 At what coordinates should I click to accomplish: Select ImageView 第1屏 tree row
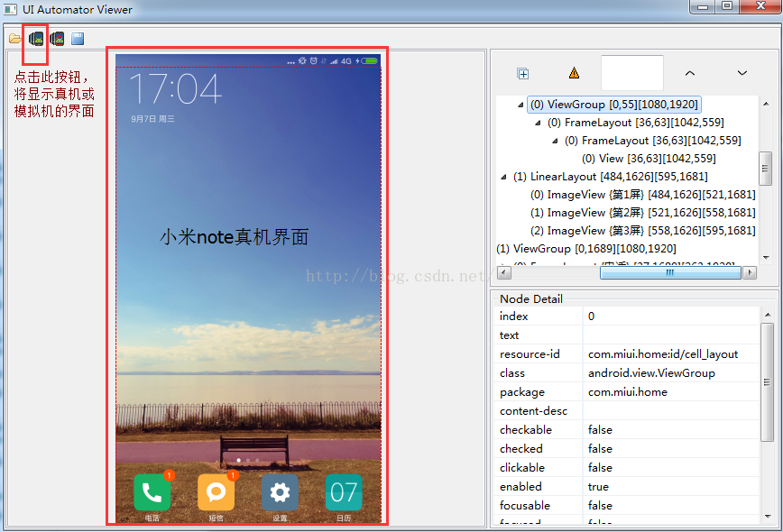pyautogui.click(x=642, y=194)
